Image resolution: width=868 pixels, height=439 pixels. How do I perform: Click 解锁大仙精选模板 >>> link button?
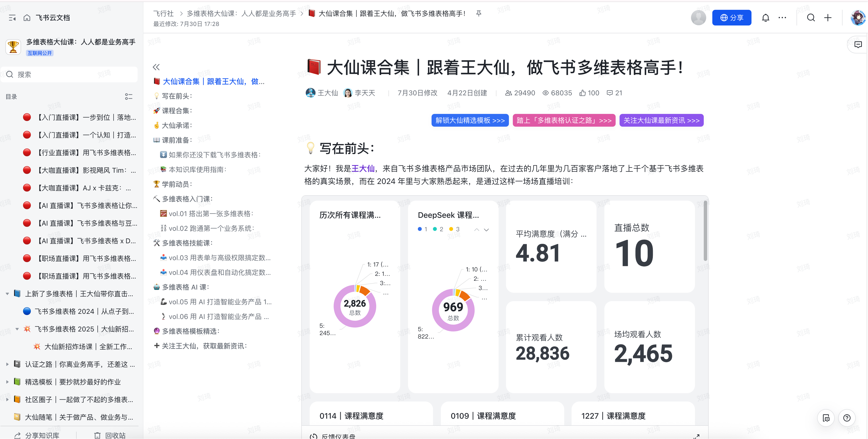point(470,120)
